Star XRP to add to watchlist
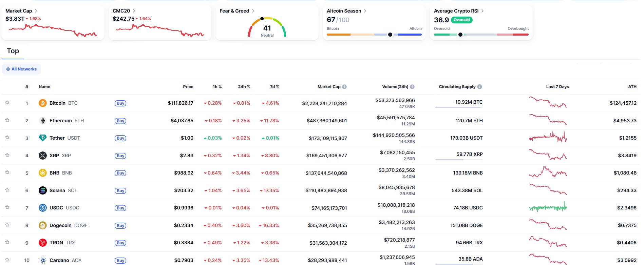644x265 pixels. click(7, 155)
